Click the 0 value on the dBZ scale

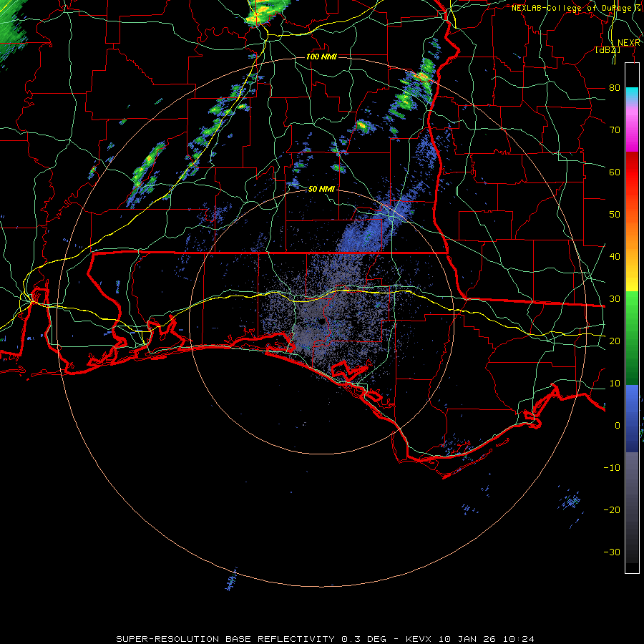[x=618, y=426]
